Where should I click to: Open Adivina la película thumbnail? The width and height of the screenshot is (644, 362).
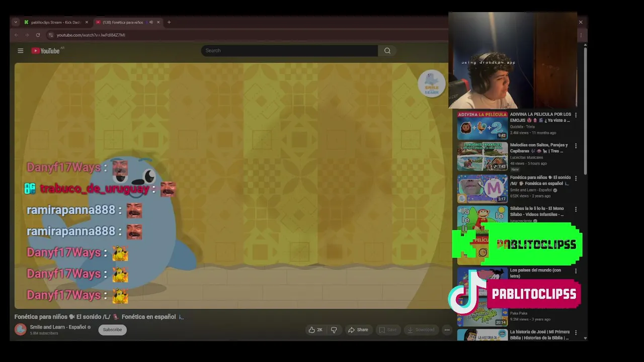482,125
